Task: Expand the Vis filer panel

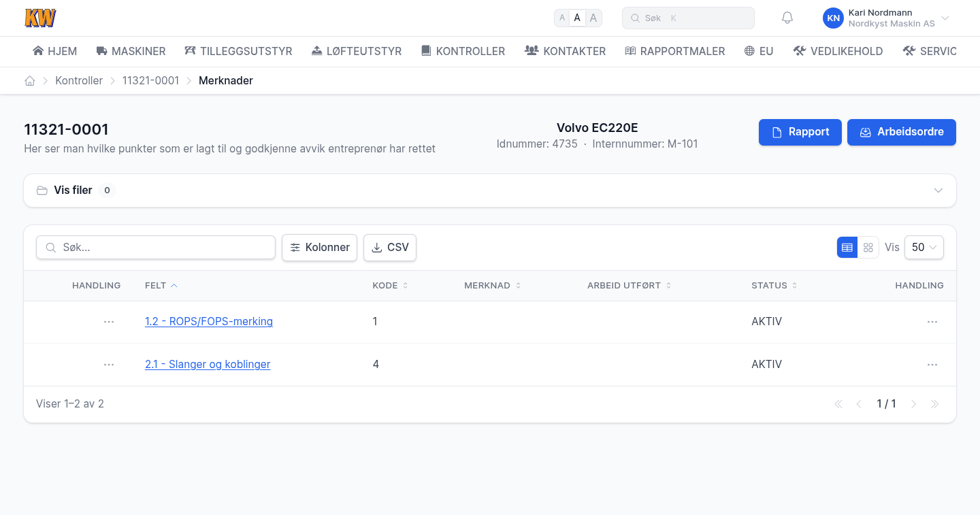Action: 490,190
